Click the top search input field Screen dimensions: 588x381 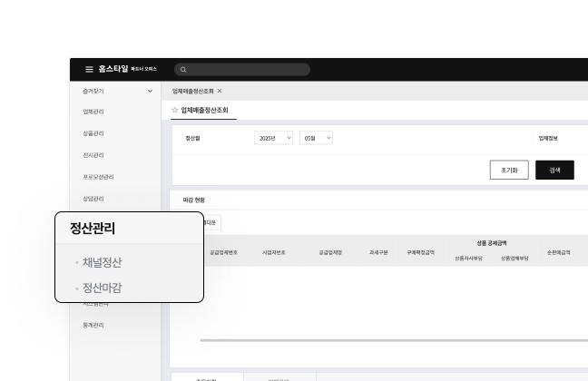coord(245,70)
